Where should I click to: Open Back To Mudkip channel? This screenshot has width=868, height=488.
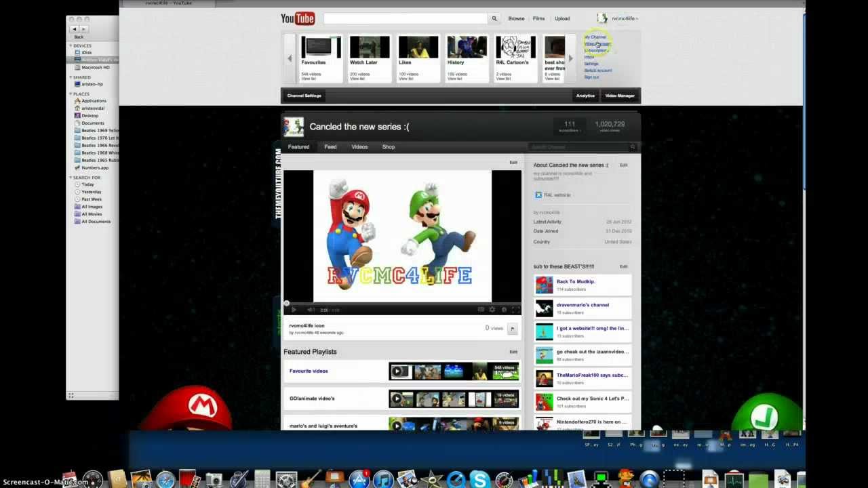(576, 281)
